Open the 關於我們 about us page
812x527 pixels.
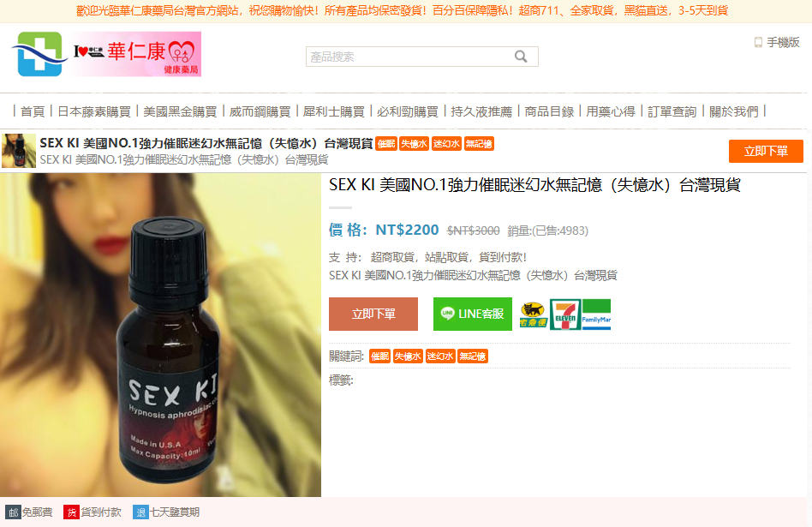click(x=734, y=111)
